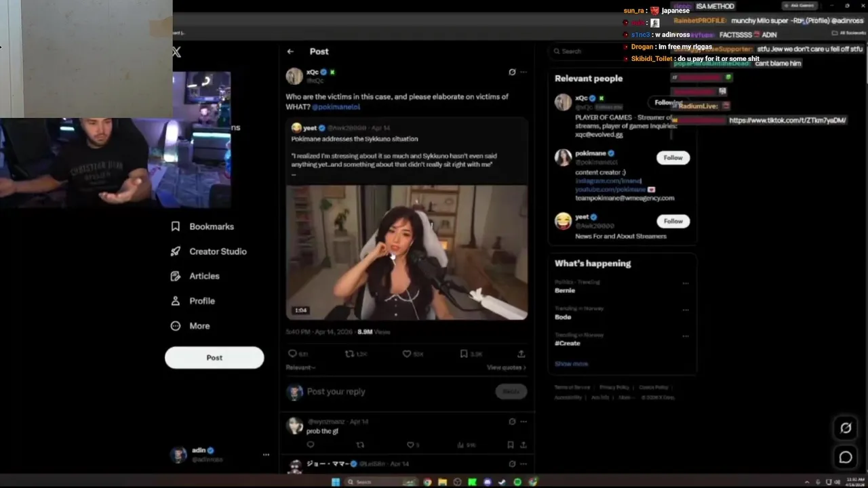The image size is (868, 488).
Task: Open three-dot menu on the ジョー・ママー reply
Action: click(x=523, y=464)
